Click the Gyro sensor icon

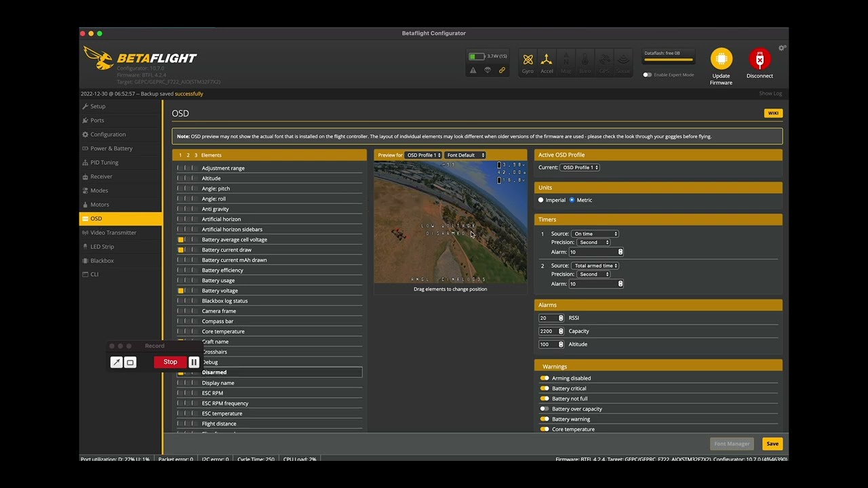coord(528,59)
